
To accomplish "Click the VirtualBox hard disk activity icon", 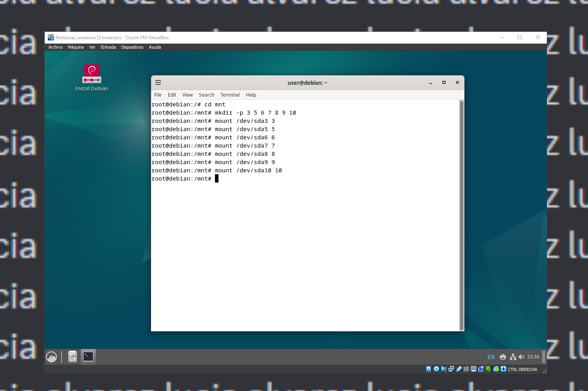I will tap(428, 369).
